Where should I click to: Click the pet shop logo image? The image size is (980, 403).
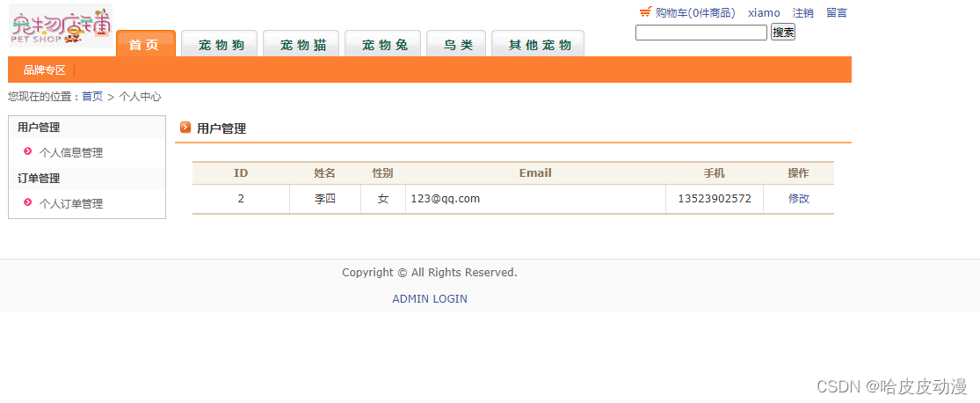point(61,26)
